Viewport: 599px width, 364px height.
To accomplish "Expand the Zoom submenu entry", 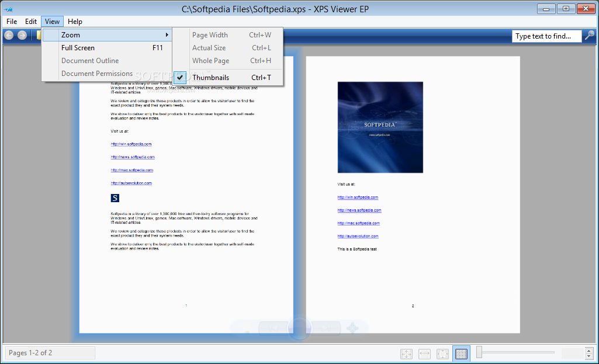I will [106, 34].
